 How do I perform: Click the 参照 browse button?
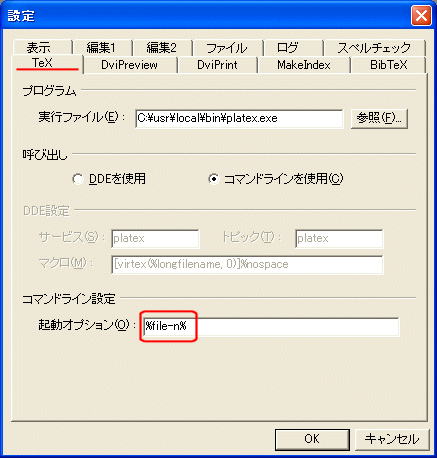(379, 118)
